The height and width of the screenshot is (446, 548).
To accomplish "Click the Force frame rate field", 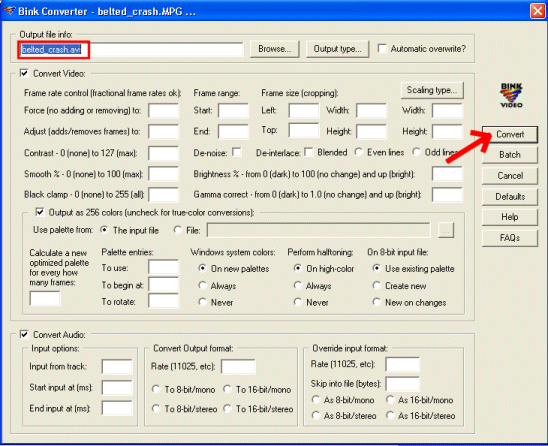I will pyautogui.click(x=164, y=111).
